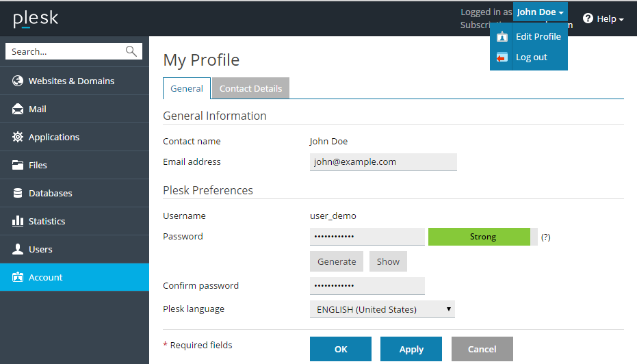Click the green Strong password strength bar

482,237
